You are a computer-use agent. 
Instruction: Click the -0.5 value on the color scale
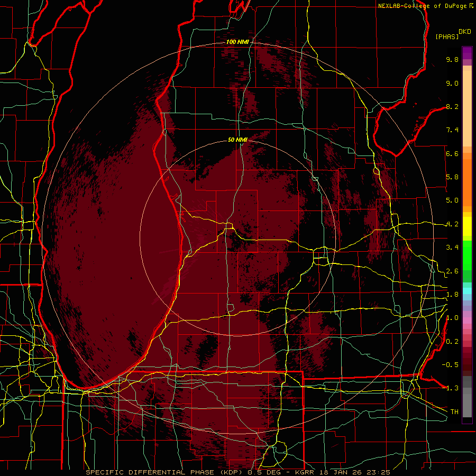450,365
